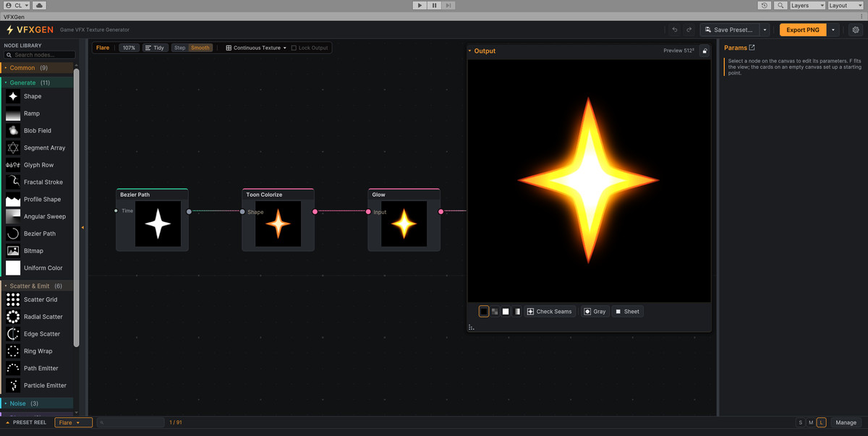Open the Manage presets button
868x436 pixels.
(846, 422)
